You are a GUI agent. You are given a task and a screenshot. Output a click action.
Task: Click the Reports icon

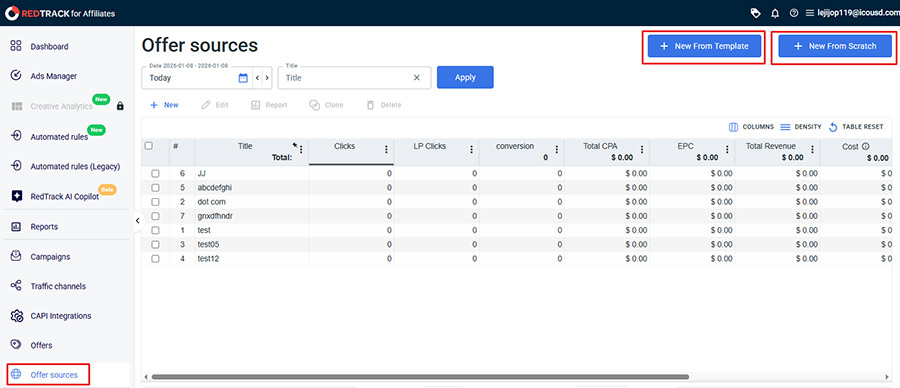[x=16, y=227]
